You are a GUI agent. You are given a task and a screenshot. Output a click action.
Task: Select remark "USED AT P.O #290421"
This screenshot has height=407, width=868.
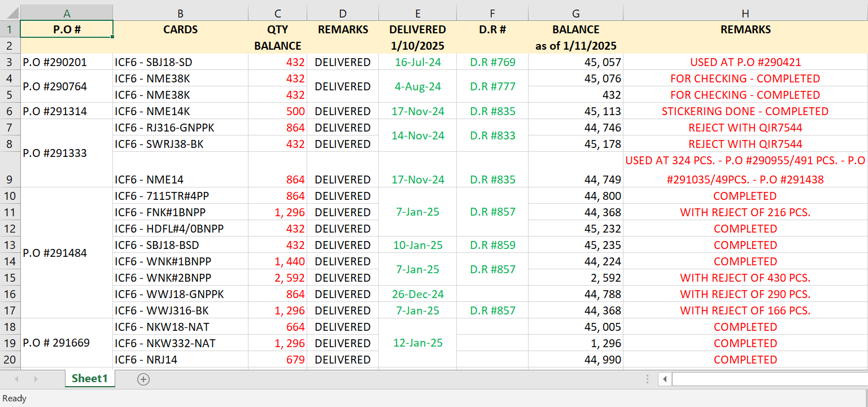(745, 62)
